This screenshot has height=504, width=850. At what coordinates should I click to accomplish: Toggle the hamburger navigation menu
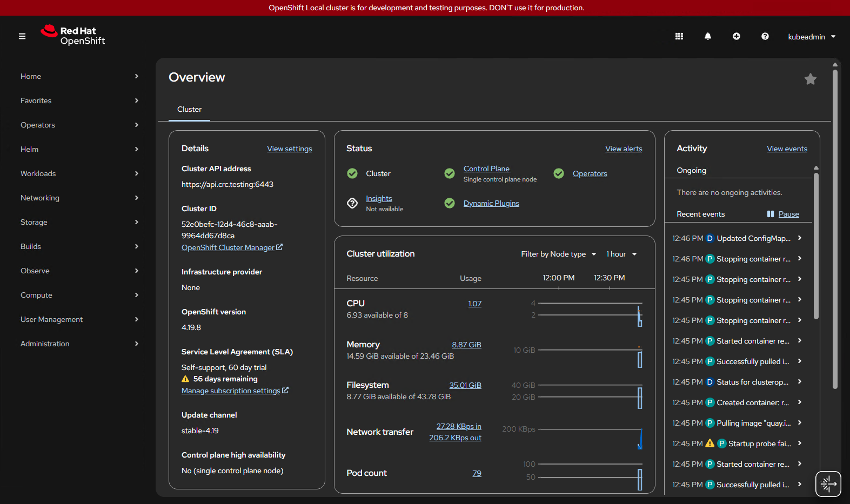pyautogui.click(x=22, y=36)
